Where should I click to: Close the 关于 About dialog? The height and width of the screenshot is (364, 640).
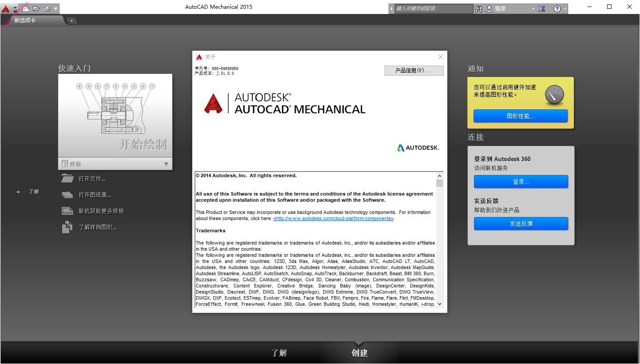(x=441, y=57)
